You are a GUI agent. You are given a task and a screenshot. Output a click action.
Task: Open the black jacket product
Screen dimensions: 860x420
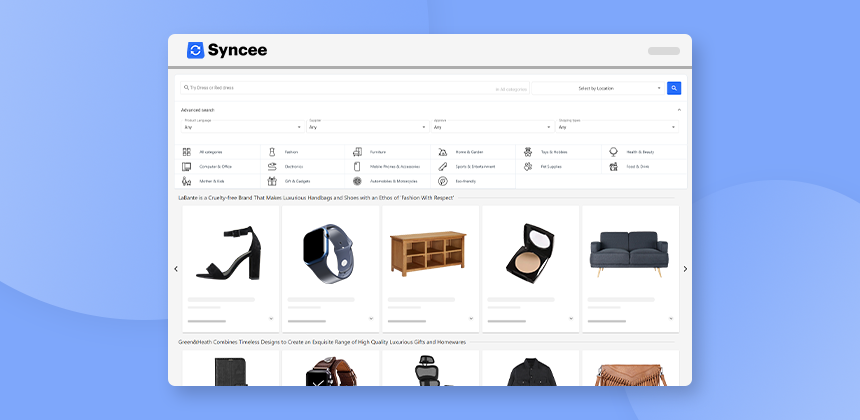(530, 368)
